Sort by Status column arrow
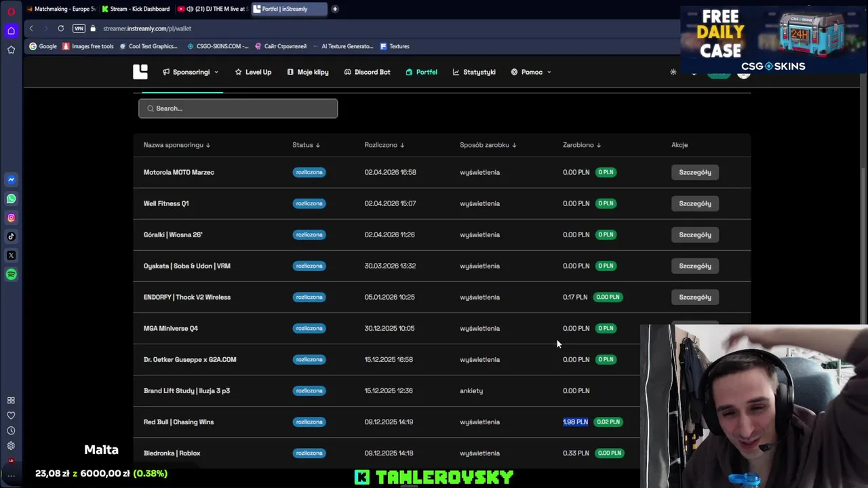868x488 pixels. pos(318,145)
